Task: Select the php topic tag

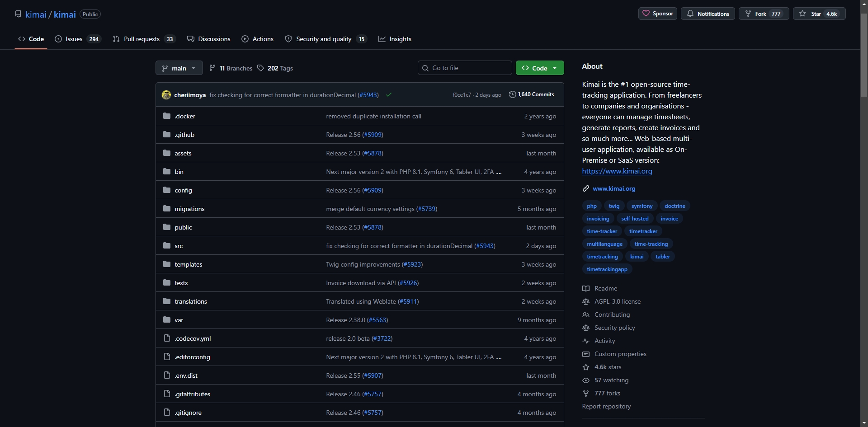Action: (x=591, y=206)
